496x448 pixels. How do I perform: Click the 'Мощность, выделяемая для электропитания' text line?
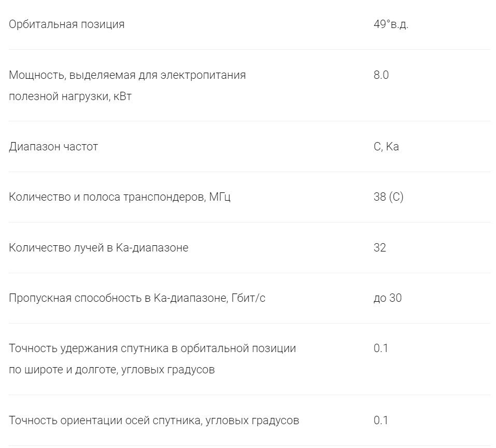click(127, 75)
